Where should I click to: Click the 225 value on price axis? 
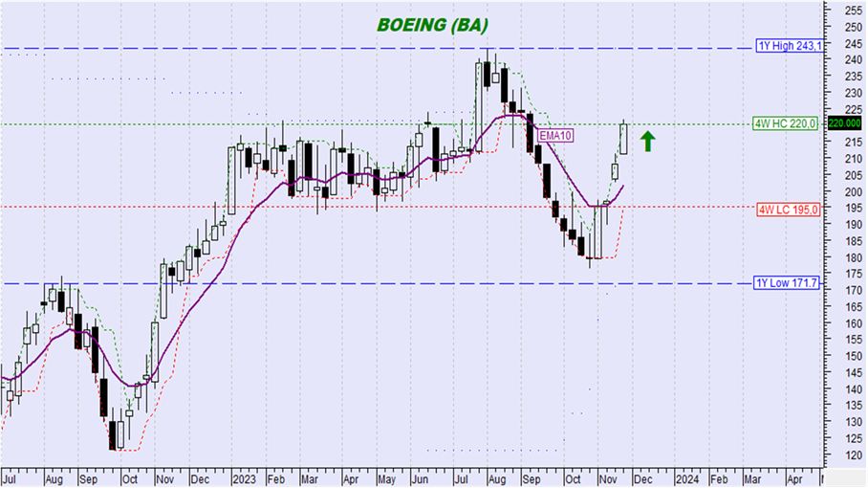click(853, 109)
